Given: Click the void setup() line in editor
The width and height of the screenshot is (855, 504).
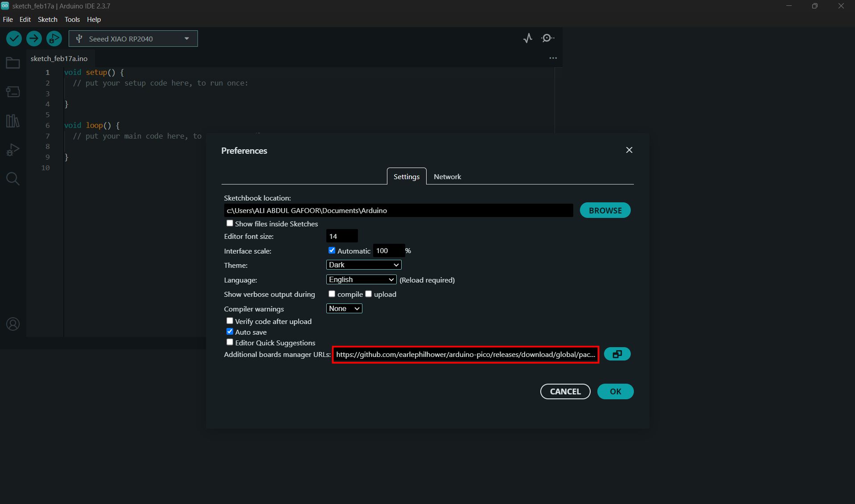Looking at the screenshot, I should (94, 72).
